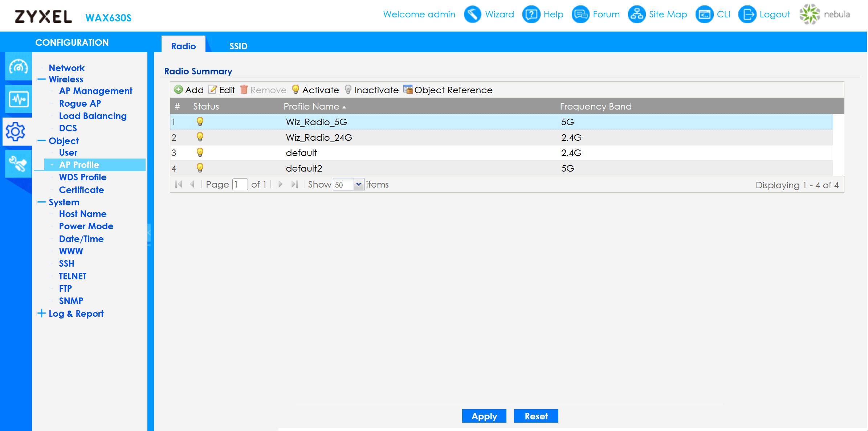This screenshot has width=868, height=431.
Task: Open the Show items count dropdown
Action: tap(358, 185)
